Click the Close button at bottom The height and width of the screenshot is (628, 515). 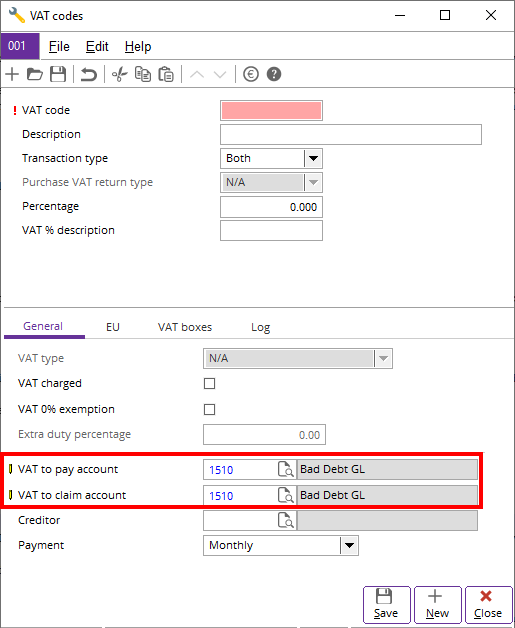pyautogui.click(x=488, y=605)
